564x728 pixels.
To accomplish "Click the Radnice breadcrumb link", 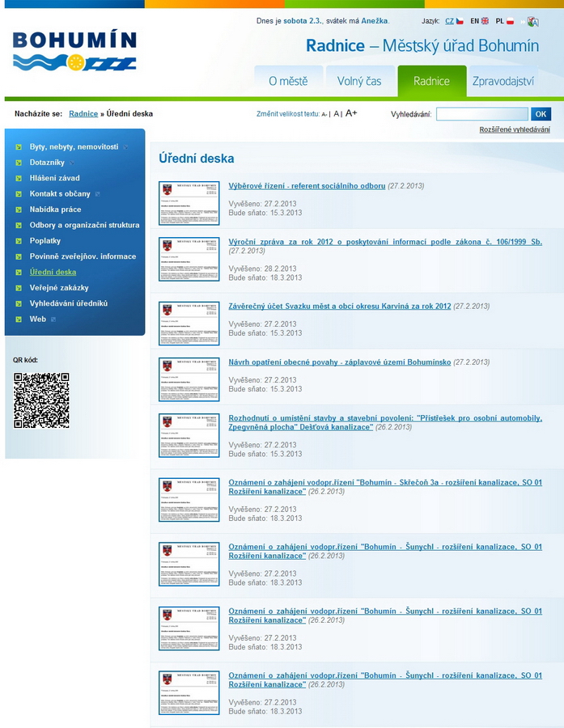I will coord(83,114).
